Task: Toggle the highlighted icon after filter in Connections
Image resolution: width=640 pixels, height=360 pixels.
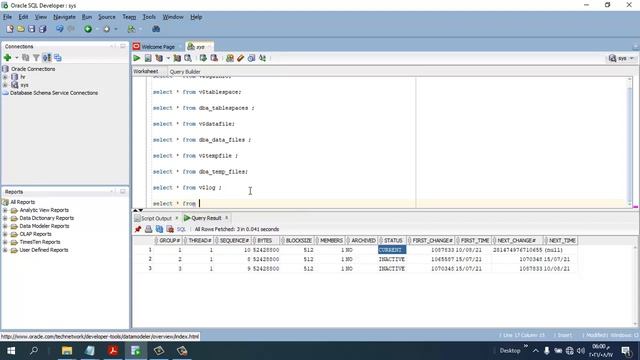Action: tap(47, 58)
